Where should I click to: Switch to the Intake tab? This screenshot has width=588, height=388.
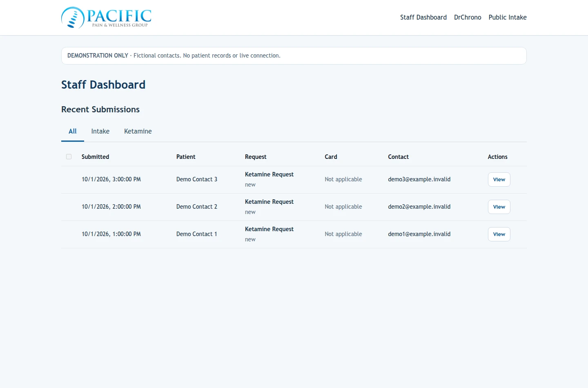click(100, 132)
